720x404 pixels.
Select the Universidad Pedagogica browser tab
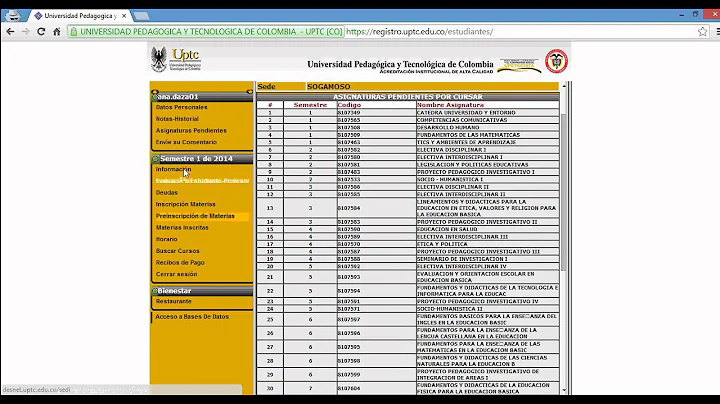point(80,16)
